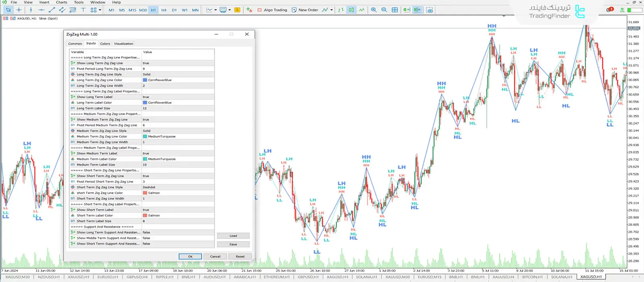
Task: Toggle Show Long Term Zig Zag Line value
Action: [177, 63]
